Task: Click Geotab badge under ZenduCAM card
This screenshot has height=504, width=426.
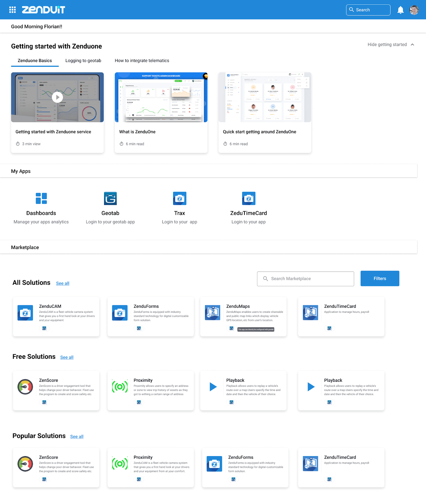Action: [44, 328]
